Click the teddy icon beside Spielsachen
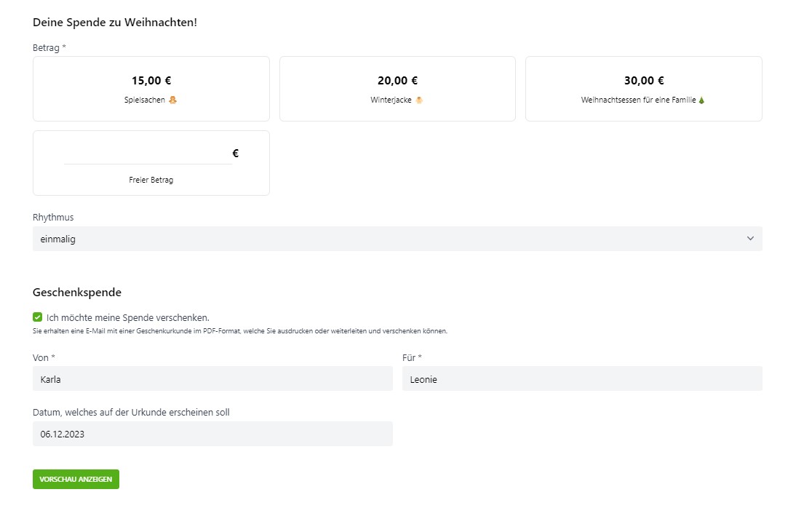The image size is (812, 516). 173,100
